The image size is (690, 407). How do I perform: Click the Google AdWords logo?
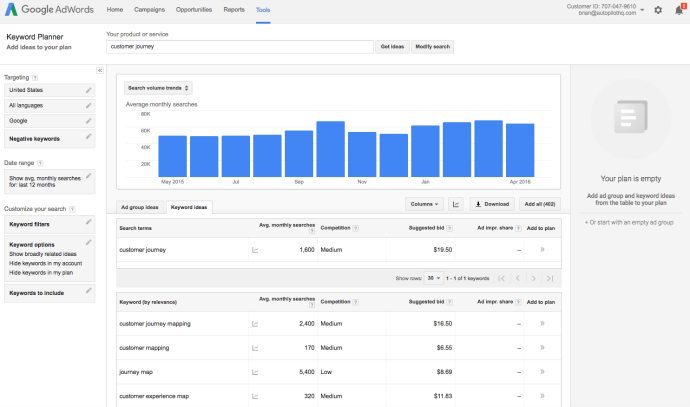click(x=49, y=9)
